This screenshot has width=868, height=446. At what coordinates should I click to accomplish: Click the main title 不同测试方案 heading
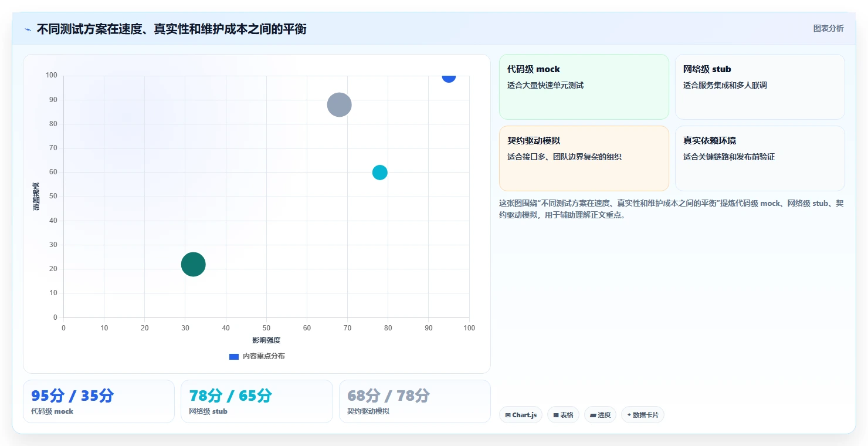pos(171,29)
